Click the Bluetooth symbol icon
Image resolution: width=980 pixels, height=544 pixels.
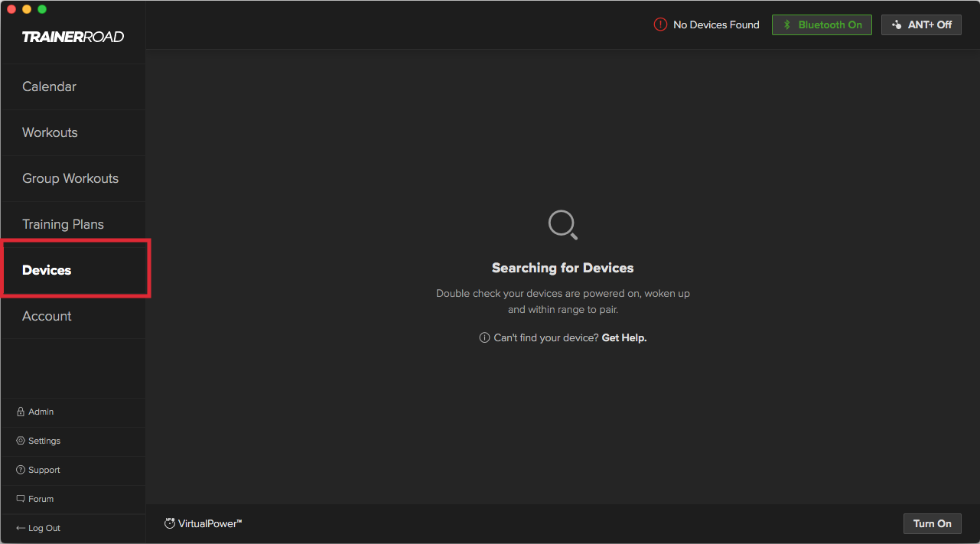point(786,24)
